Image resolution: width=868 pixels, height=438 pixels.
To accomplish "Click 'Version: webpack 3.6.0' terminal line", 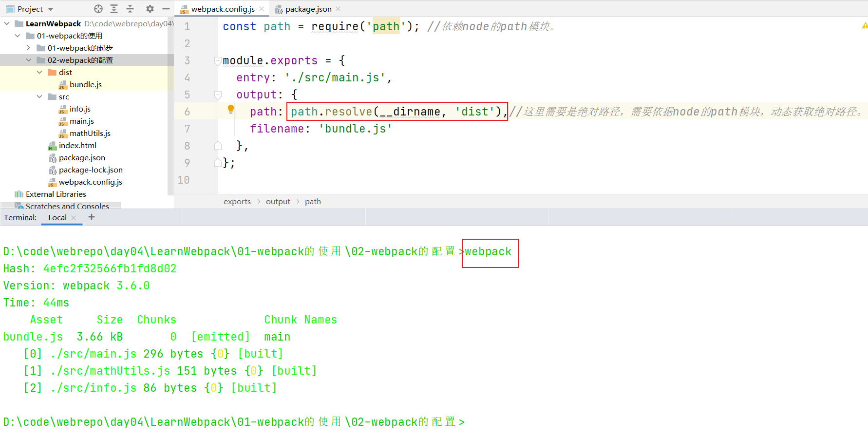I will tap(76, 286).
